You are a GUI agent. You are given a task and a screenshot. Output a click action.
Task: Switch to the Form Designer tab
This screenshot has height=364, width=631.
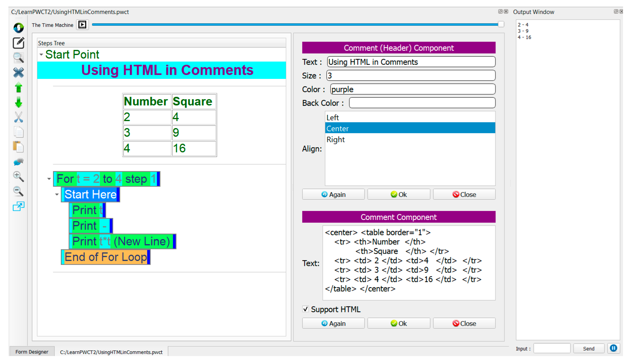coord(32,352)
